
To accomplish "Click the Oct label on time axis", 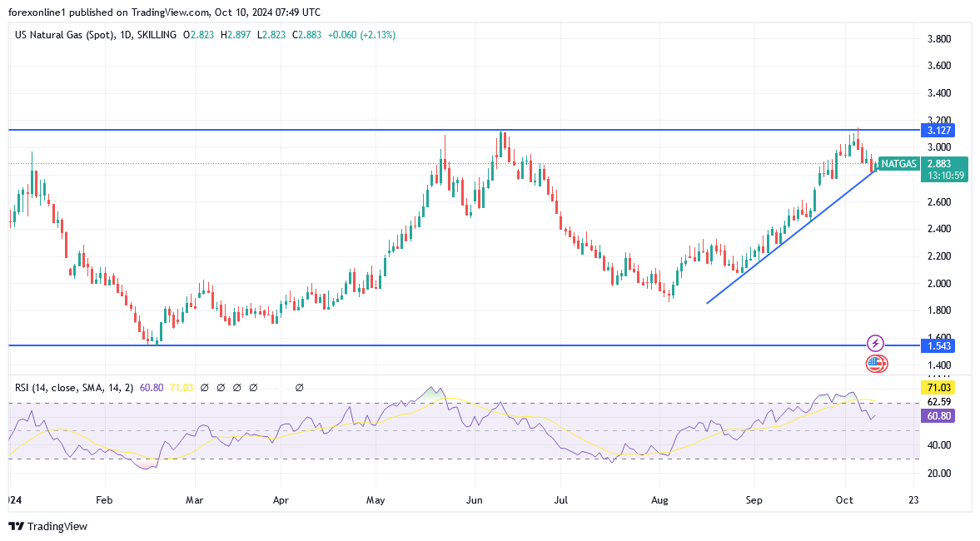I will click(x=844, y=500).
